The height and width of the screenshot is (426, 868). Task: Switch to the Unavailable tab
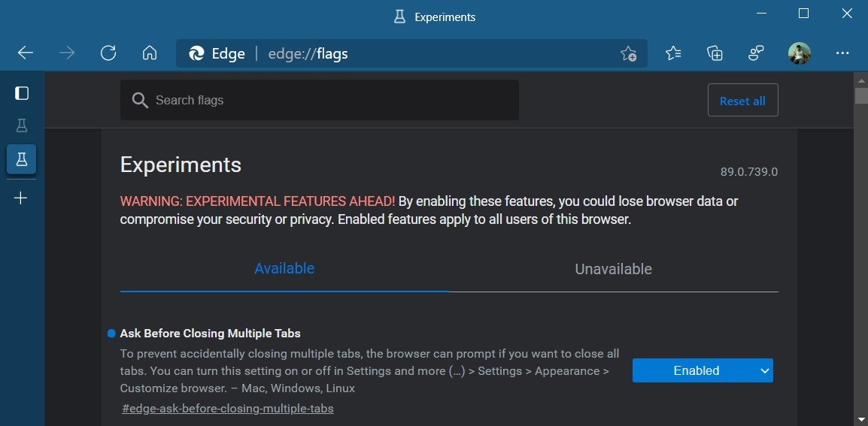[613, 269]
